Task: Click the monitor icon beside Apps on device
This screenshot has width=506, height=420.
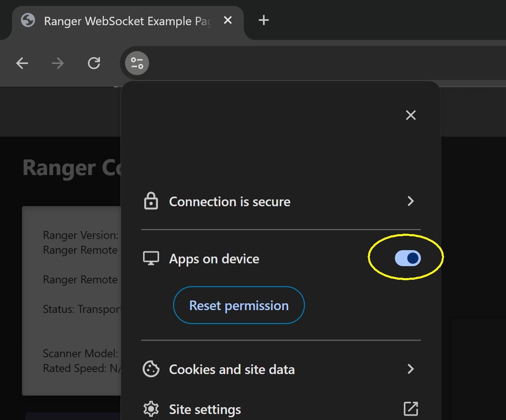Action: (x=151, y=259)
